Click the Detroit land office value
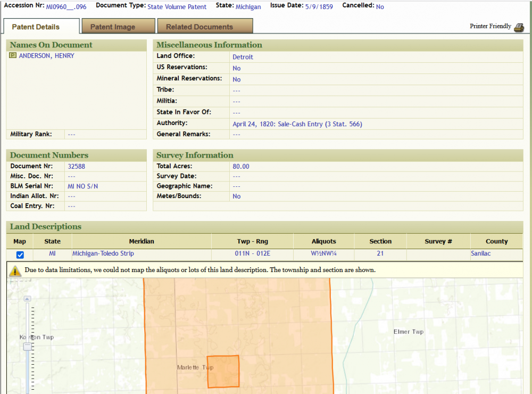The image size is (532, 394). [243, 57]
